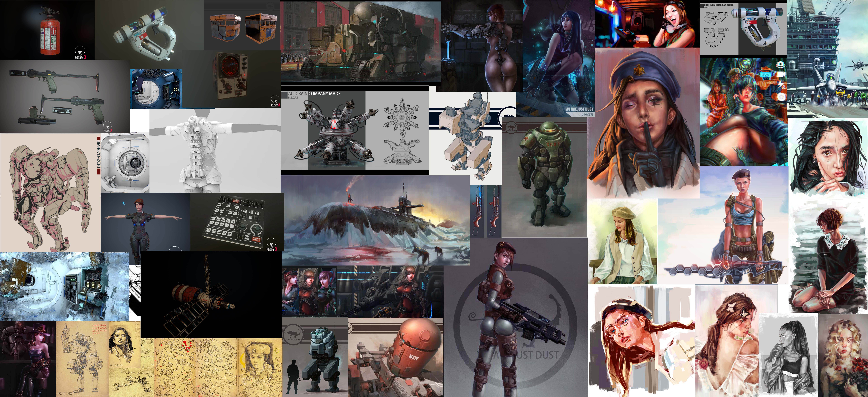This screenshot has height=397, width=868.
Task: Open painted red-haired woman with glasses portrait
Action: [641, 341]
